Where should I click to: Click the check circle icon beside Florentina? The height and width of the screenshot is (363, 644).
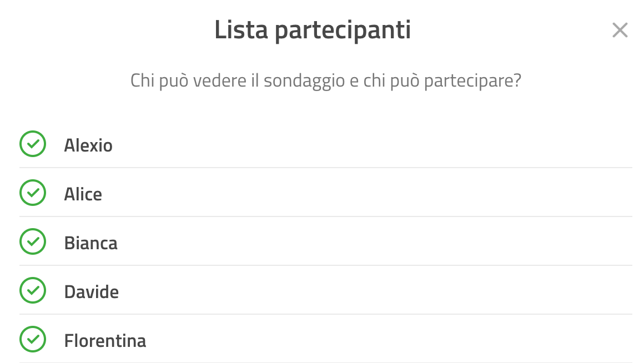[32, 339]
